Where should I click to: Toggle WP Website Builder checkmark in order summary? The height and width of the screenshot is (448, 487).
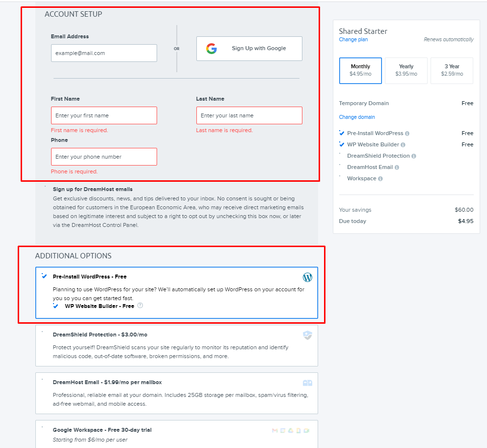click(x=342, y=144)
